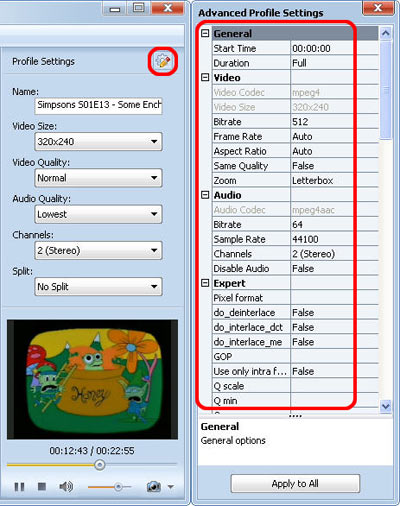Pause the video preview playback
Screen dimensions: 400x506
tap(19, 487)
